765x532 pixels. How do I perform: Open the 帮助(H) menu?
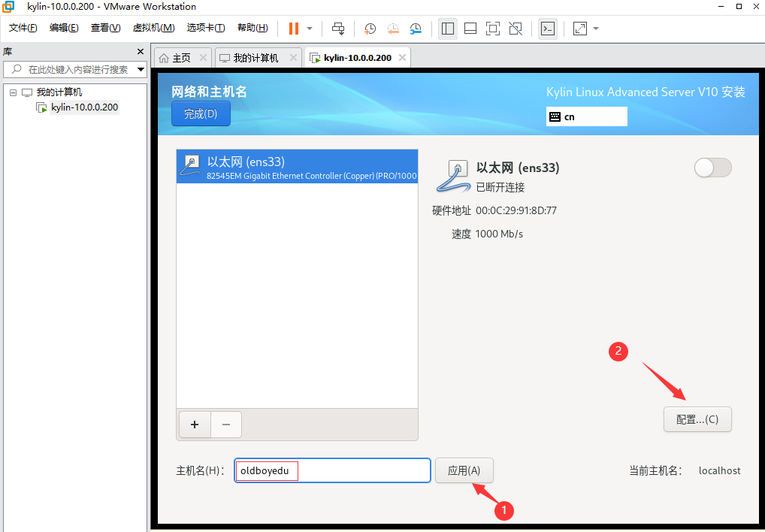click(x=252, y=28)
